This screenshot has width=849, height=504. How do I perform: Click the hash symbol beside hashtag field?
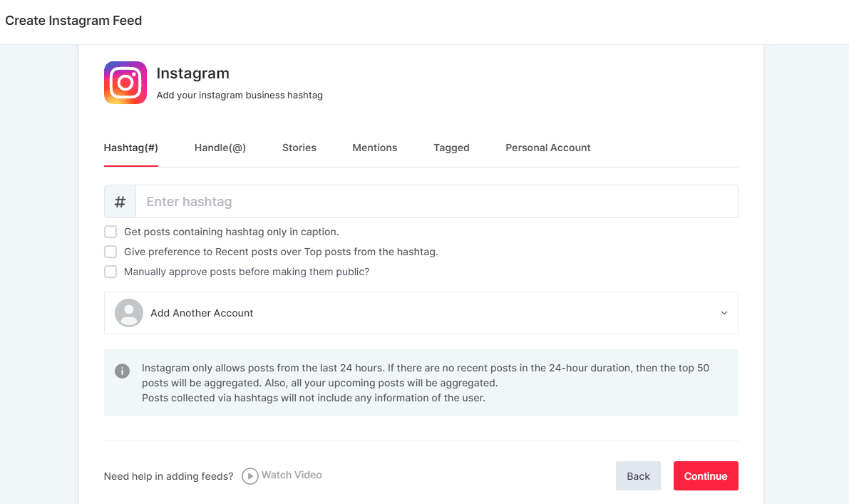tap(120, 202)
